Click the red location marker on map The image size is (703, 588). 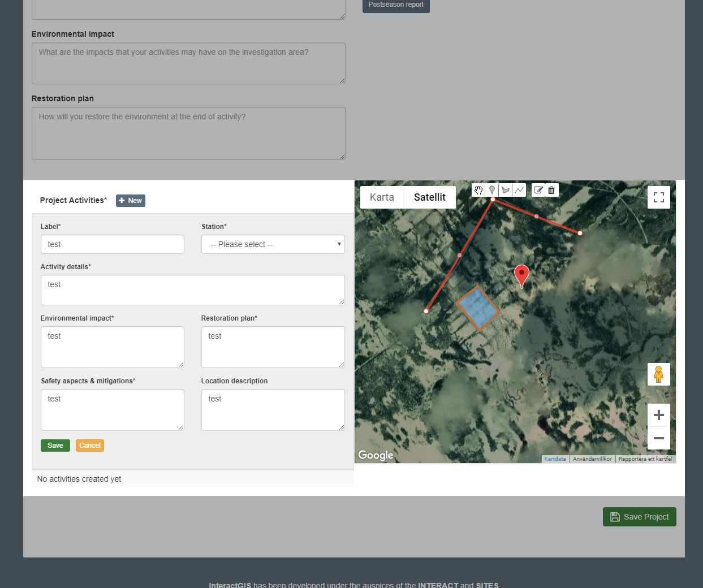tap(521, 275)
